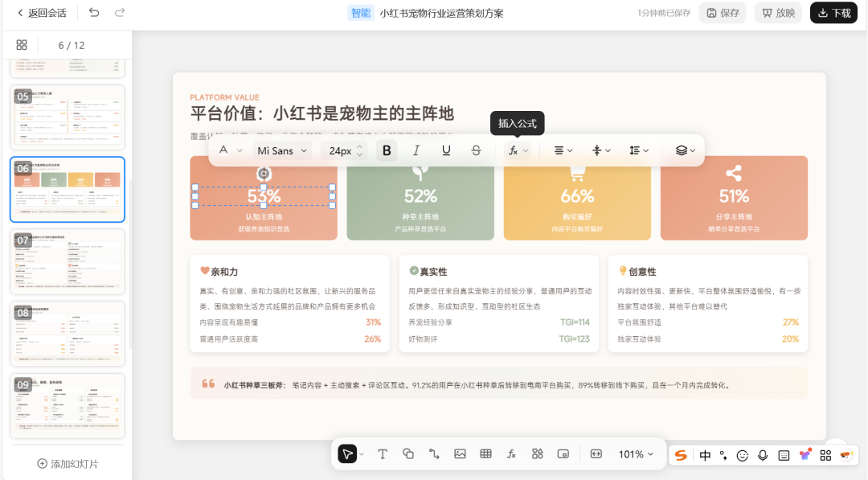Screen dimensions: 868x480
Task: Select the 27% value in 创意性 card
Action: pos(791,322)
